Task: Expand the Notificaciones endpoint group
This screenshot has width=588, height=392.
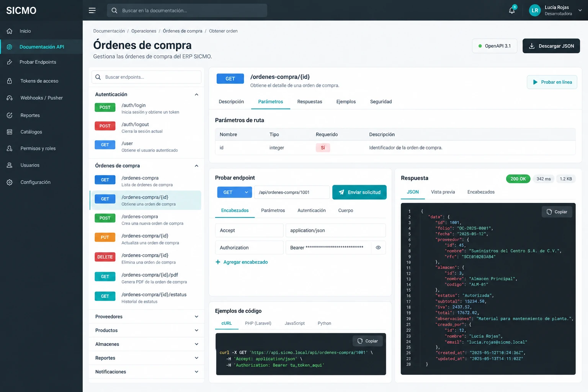Action: tap(196, 372)
